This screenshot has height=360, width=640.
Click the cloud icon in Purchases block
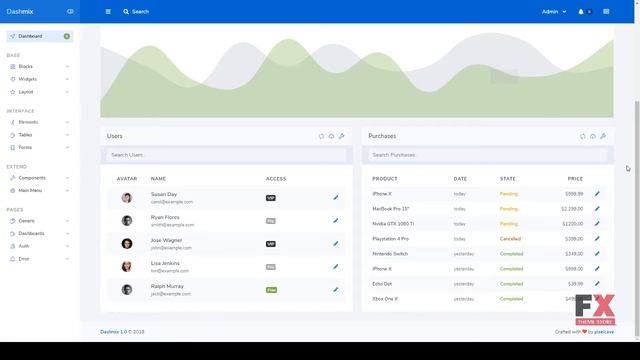593,136
